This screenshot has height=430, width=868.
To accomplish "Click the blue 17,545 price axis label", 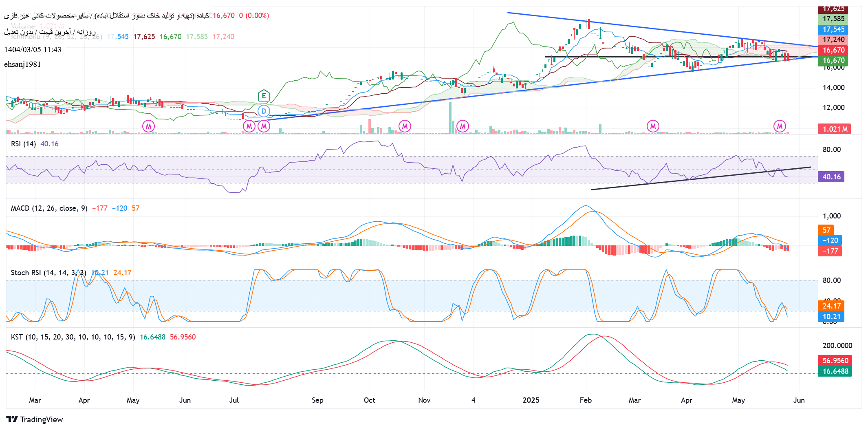I will point(833,29).
